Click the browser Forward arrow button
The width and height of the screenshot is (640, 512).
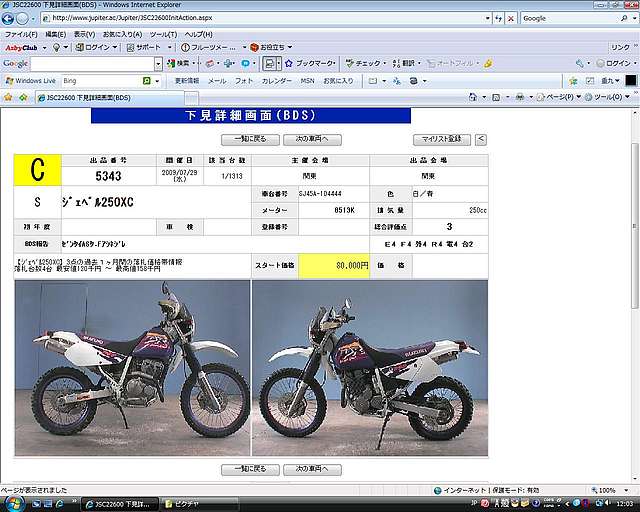(x=22, y=18)
